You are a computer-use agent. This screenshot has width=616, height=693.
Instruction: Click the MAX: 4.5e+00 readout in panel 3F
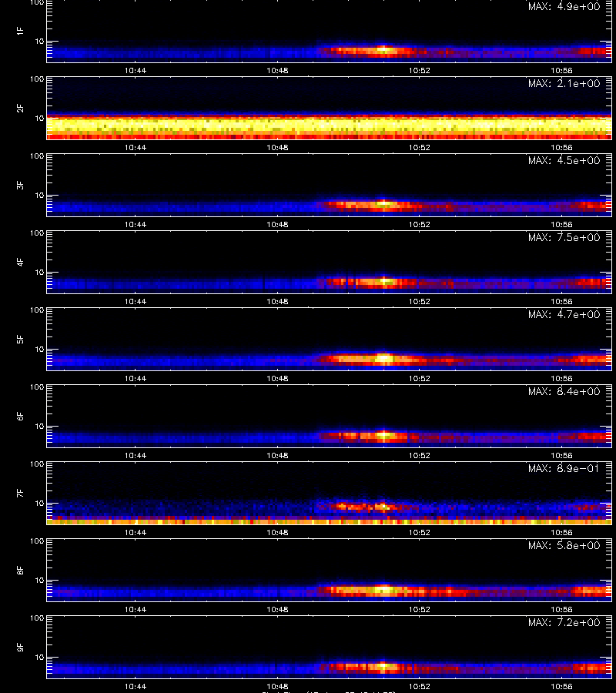click(564, 160)
